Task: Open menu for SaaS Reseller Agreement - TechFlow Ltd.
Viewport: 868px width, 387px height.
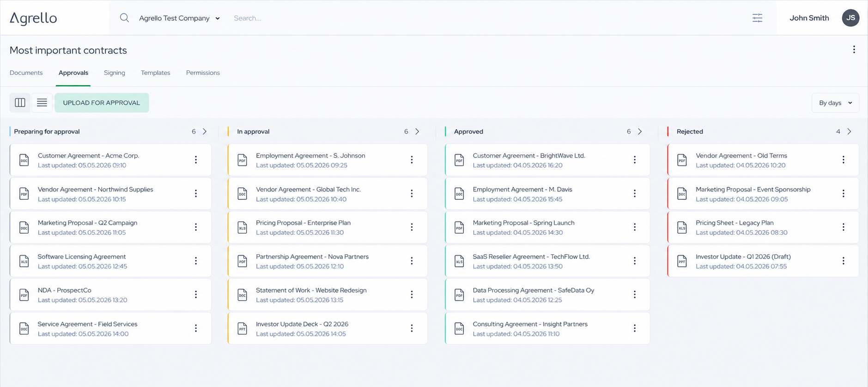Action: pos(635,261)
